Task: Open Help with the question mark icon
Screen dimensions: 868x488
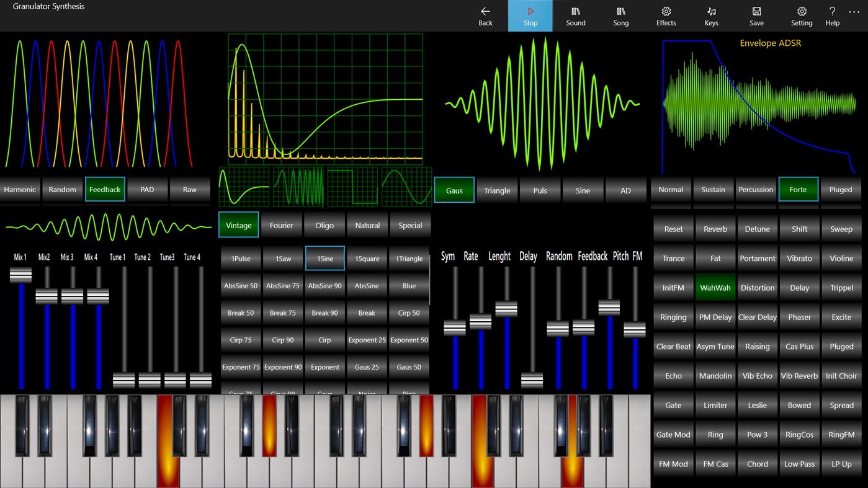Action: pyautogui.click(x=832, y=16)
